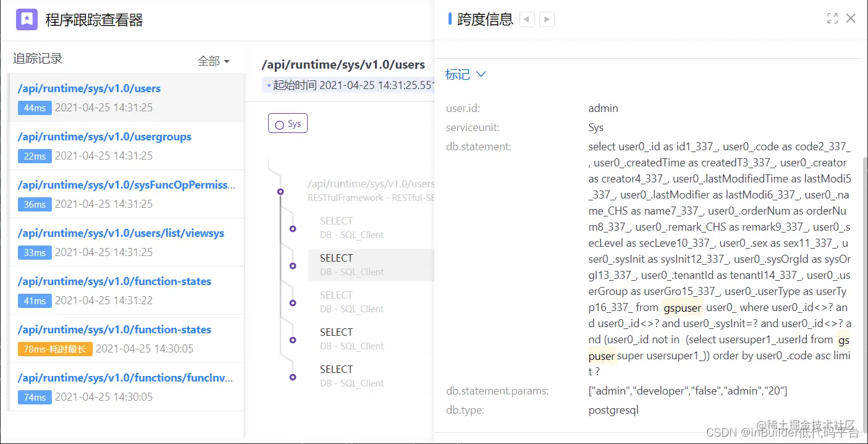The width and height of the screenshot is (868, 444).
Task: Click the 41ms duration badge
Action: pos(35,301)
